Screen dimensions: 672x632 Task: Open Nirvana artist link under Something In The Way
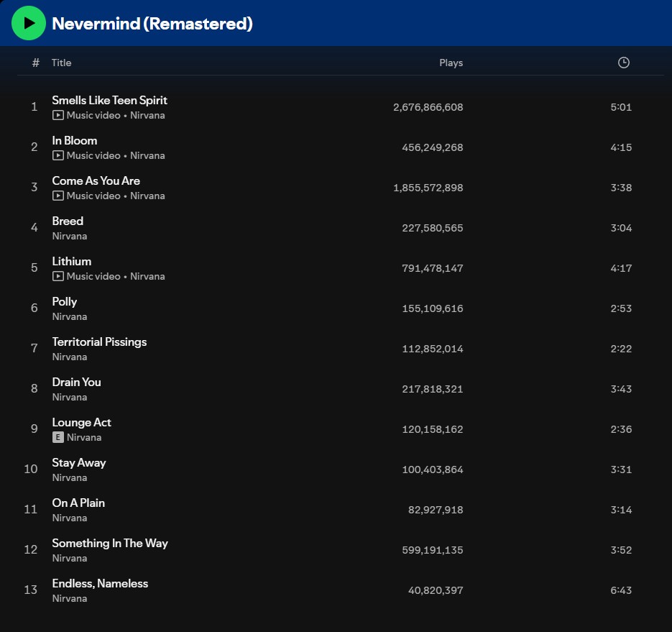[70, 559]
